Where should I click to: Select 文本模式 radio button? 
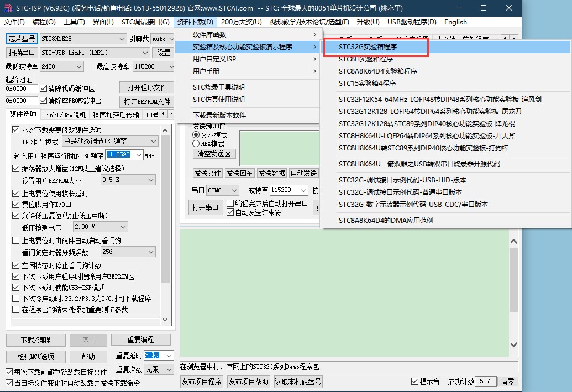(x=196, y=135)
